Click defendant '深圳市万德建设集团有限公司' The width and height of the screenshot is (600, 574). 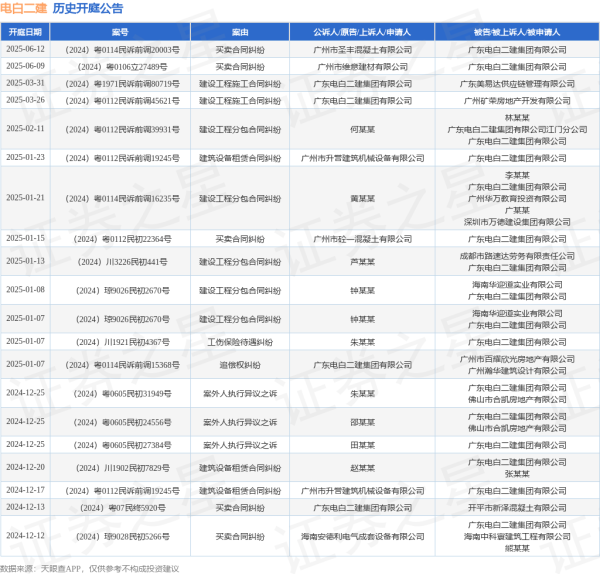(x=517, y=222)
